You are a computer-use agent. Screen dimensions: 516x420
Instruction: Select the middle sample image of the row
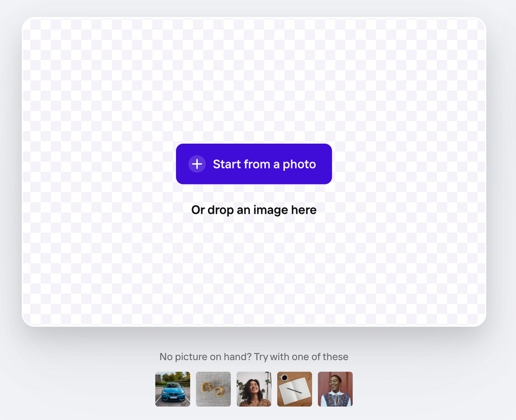(254, 388)
